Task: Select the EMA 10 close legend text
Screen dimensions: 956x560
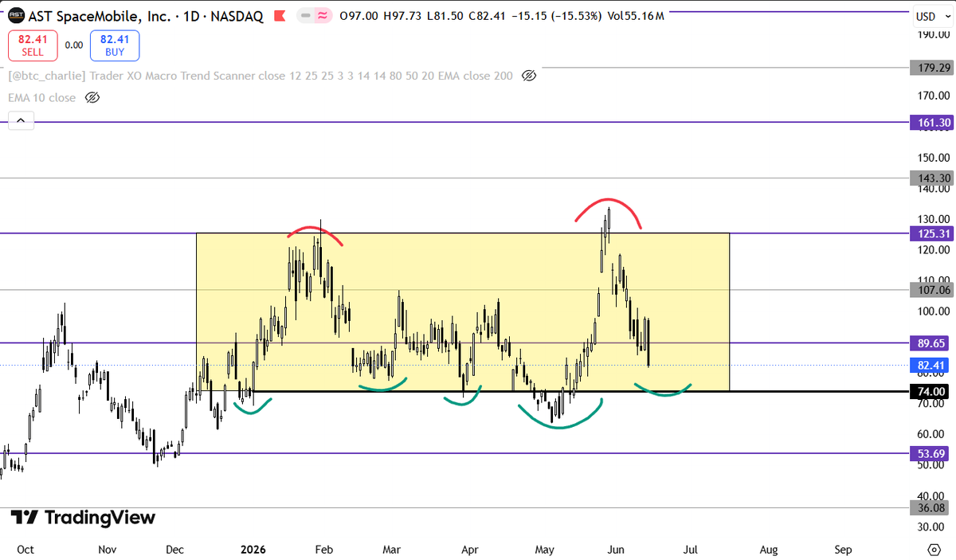Action: click(42, 98)
